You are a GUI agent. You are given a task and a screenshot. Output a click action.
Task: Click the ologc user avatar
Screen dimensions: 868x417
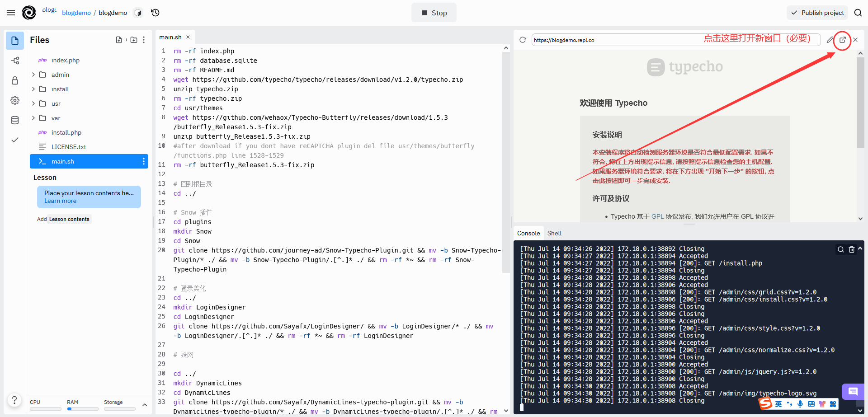(x=49, y=10)
